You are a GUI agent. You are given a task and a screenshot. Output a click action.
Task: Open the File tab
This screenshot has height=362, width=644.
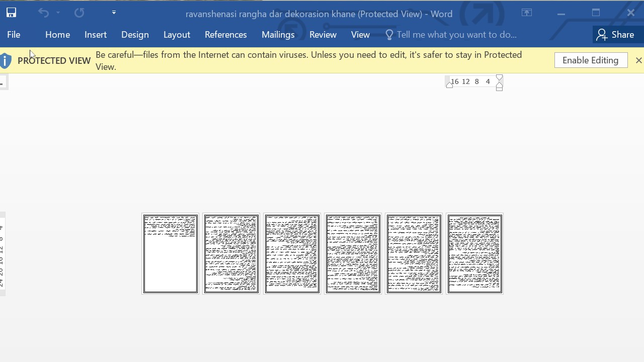14,35
